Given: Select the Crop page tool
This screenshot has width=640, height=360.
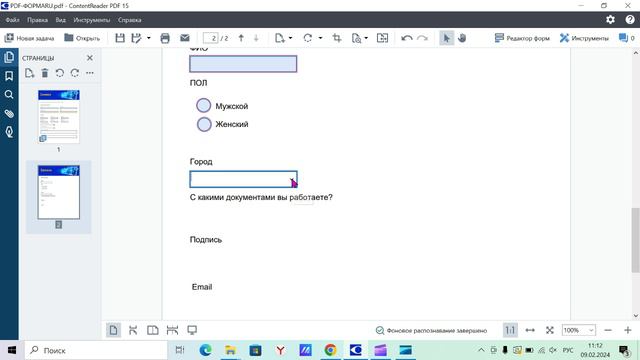Looking at the screenshot, I should click(337, 38).
